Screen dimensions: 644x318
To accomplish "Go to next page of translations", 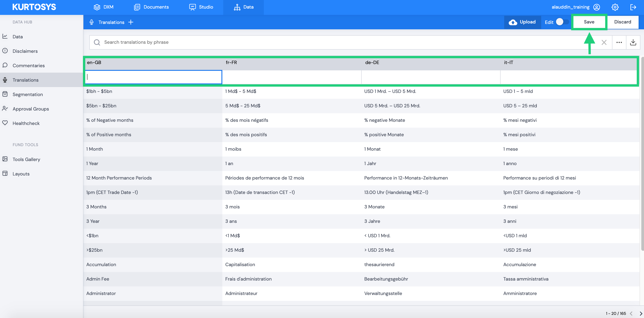I will point(640,313).
